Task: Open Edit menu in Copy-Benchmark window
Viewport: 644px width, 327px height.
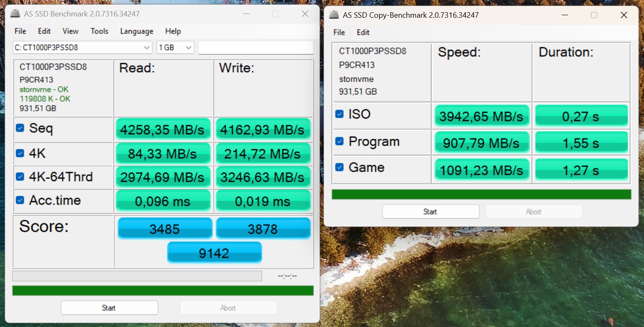Action: [x=363, y=32]
